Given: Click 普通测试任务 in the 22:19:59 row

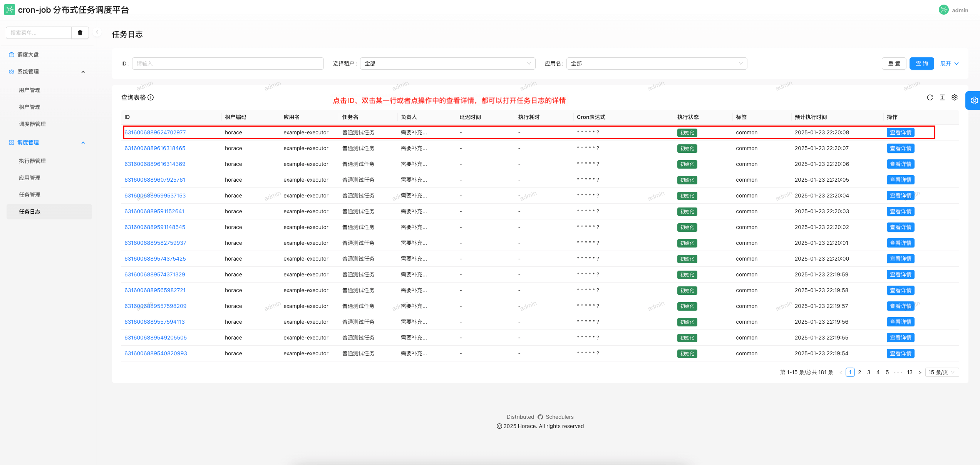Looking at the screenshot, I should 358,274.
